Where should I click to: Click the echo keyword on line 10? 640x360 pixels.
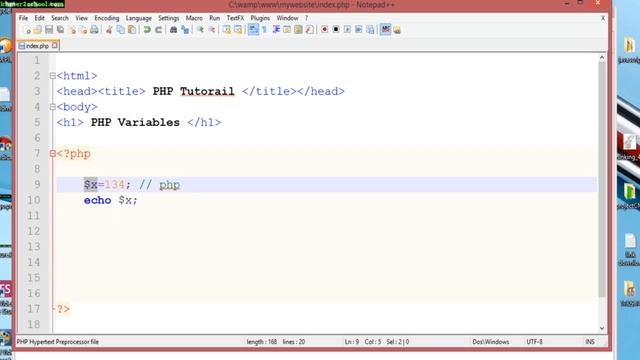pyautogui.click(x=97, y=200)
